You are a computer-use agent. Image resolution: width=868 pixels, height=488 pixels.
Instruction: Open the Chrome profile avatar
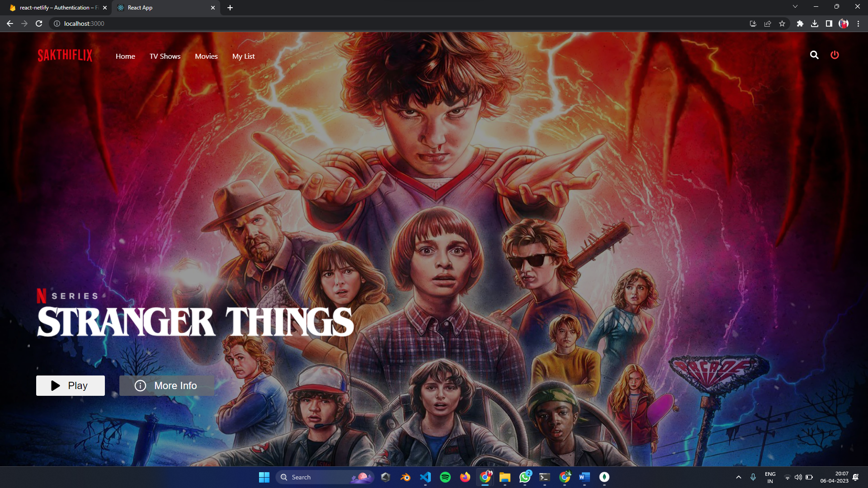point(844,23)
